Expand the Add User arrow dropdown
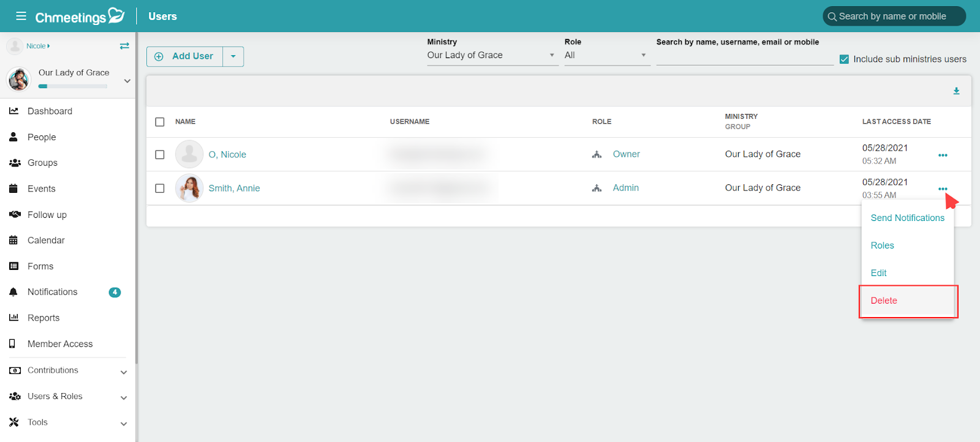 pos(233,56)
